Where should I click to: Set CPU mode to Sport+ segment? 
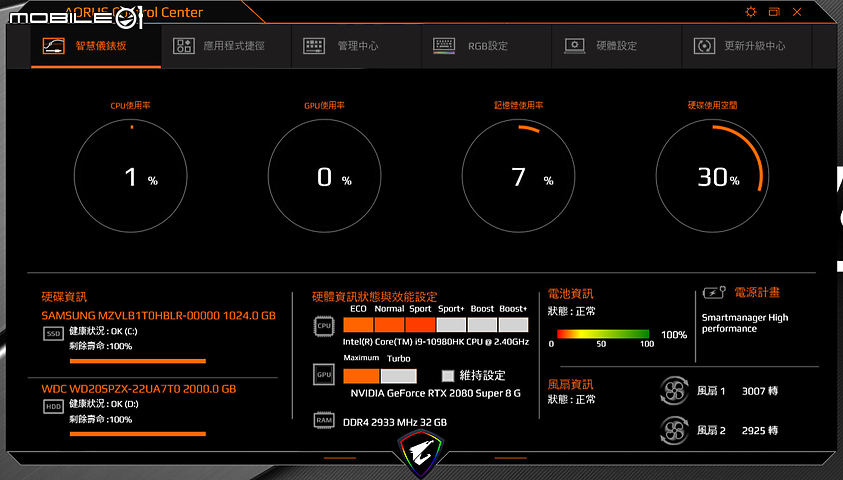451,325
